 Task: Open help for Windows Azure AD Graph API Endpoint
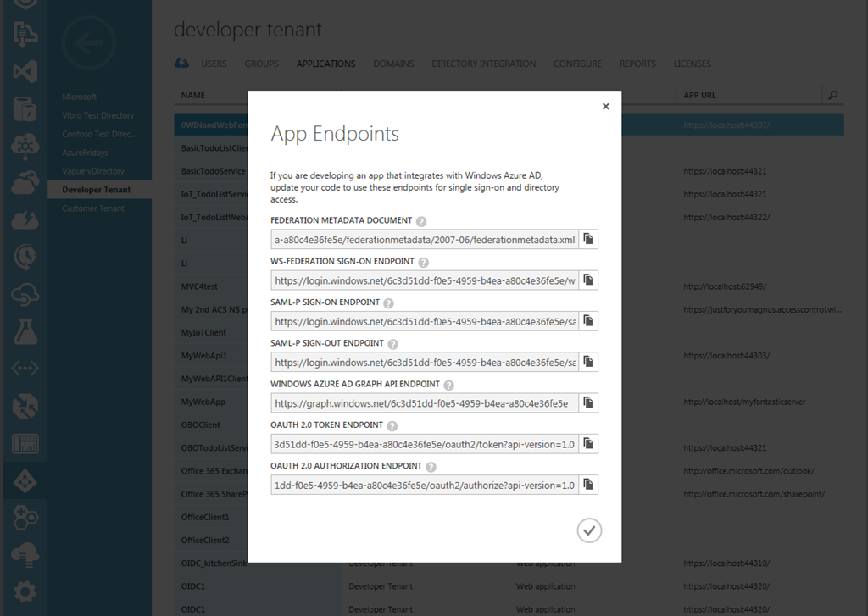click(x=449, y=386)
